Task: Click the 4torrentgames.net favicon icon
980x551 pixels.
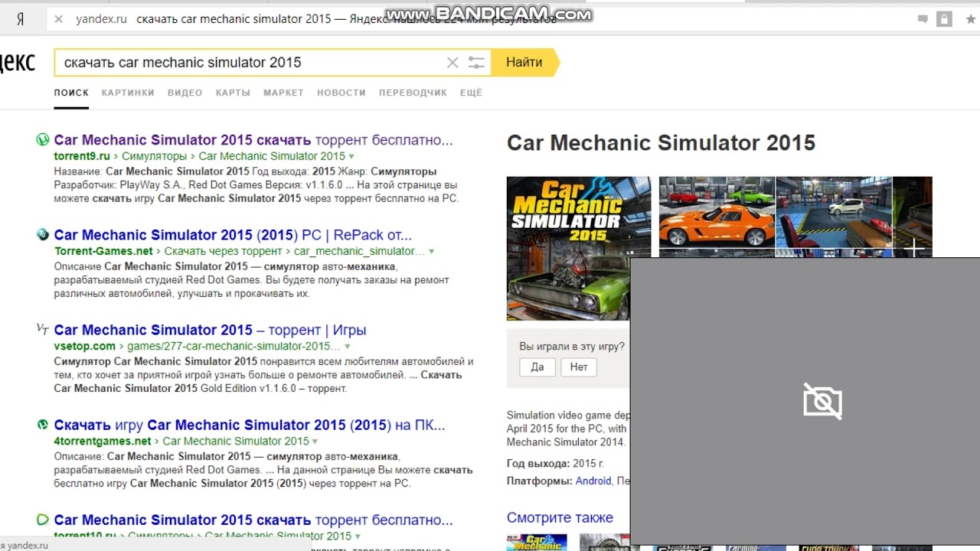Action: tap(43, 424)
